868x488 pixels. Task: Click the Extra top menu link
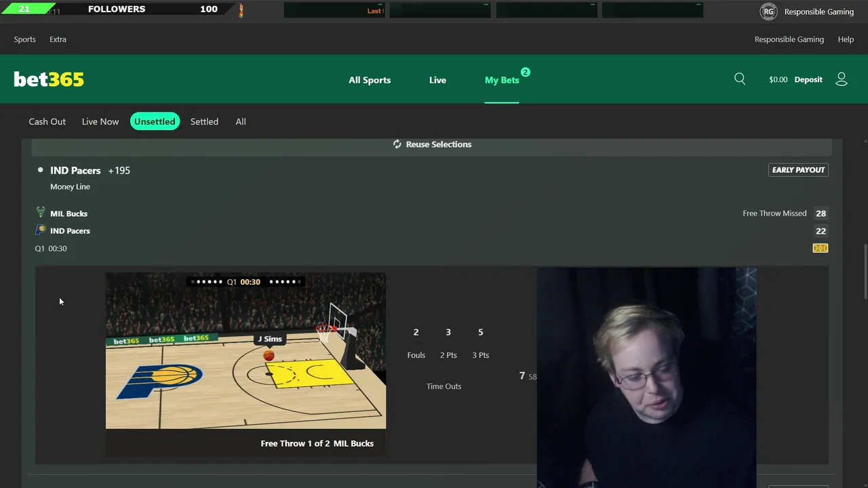pos(58,39)
